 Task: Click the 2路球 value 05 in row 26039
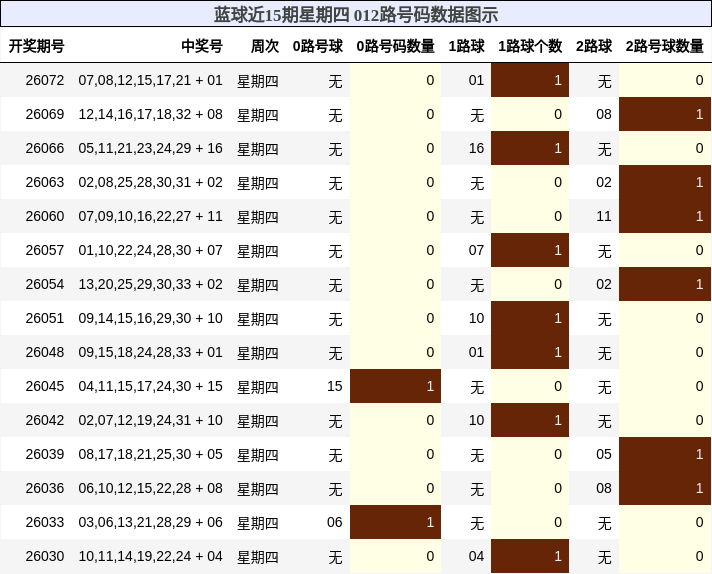coord(604,455)
